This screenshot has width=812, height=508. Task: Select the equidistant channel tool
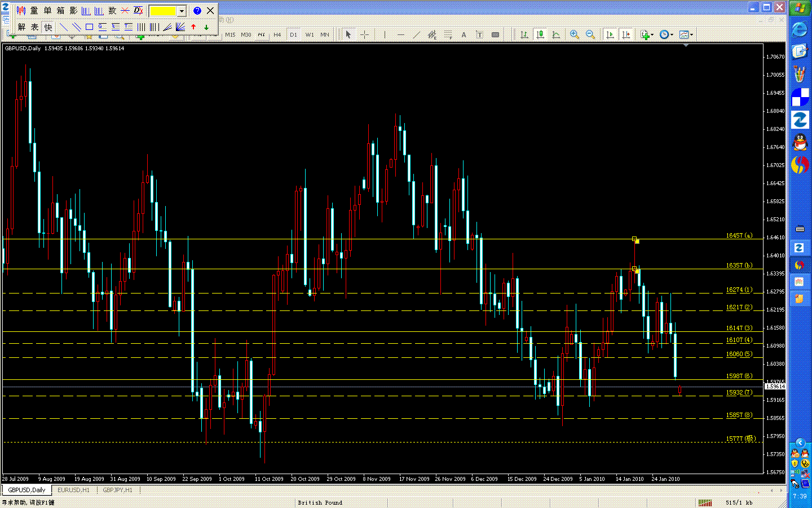[432, 35]
